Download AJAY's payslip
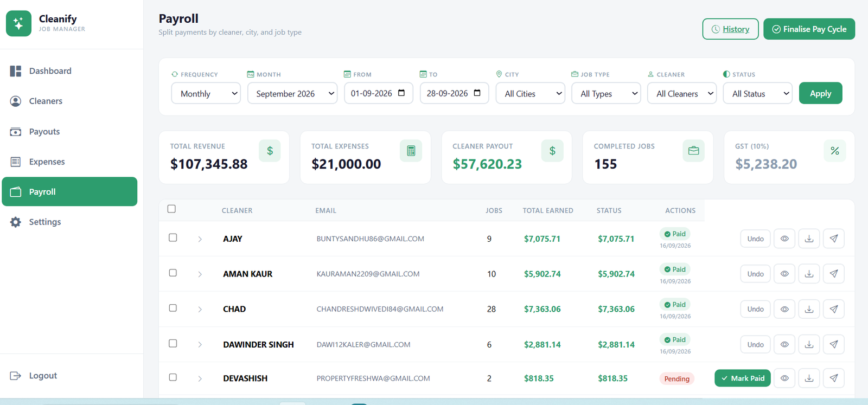Screen dimensions: 868x405 coord(809,239)
